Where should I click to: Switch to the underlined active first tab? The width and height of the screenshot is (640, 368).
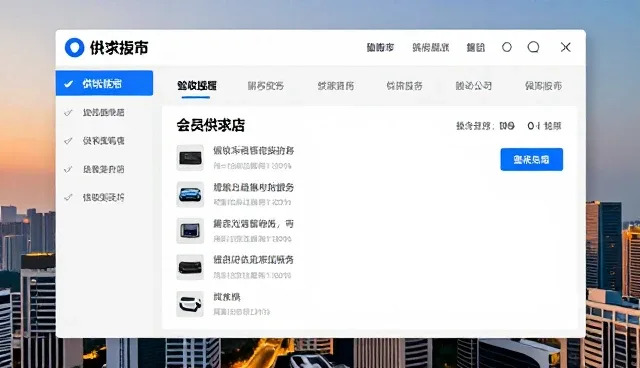[x=197, y=86]
